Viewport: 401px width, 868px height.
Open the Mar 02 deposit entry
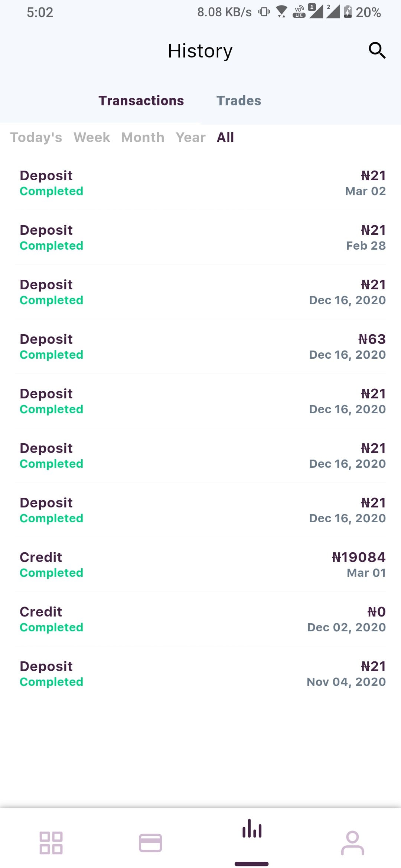(x=200, y=183)
